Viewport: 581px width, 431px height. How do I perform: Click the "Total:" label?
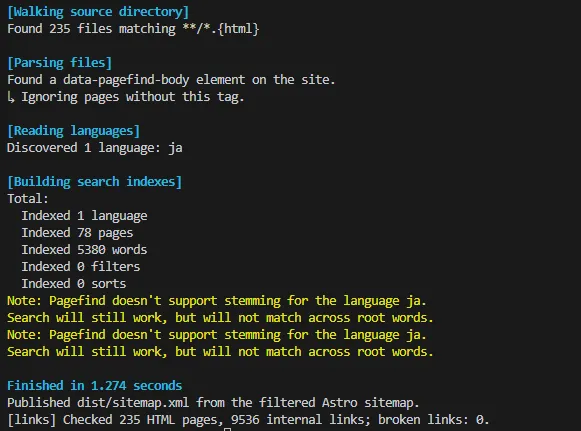click(x=28, y=199)
